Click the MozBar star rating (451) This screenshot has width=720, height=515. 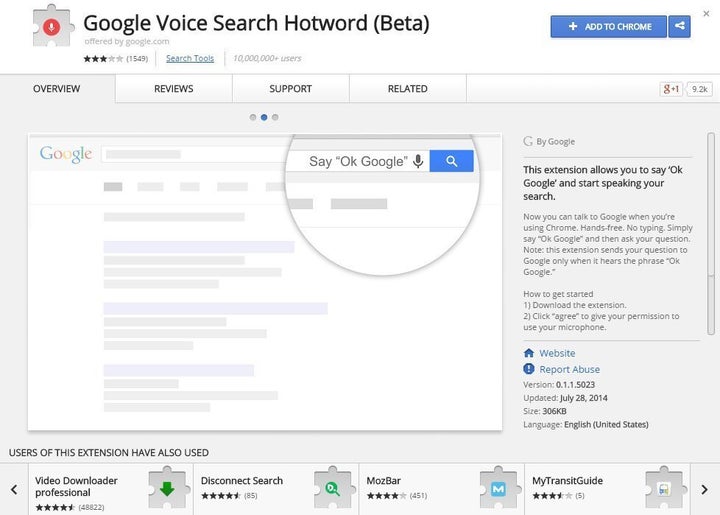tap(397, 496)
